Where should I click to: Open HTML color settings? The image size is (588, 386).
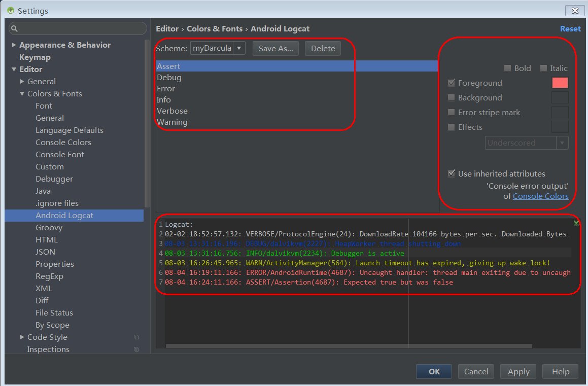click(x=47, y=240)
